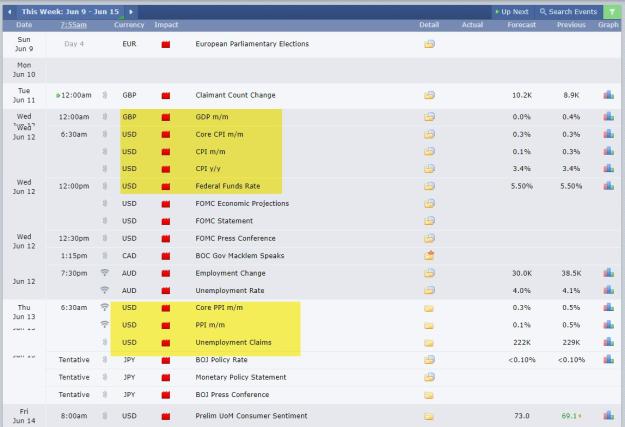This screenshot has height=427, width=625.
Task: Go to next week arrow
Action: coord(131,12)
